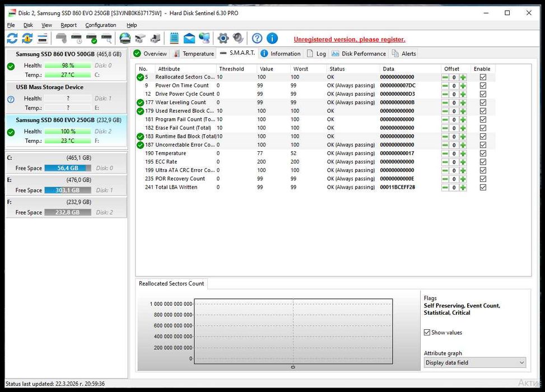Uncheck Enable for Reallocated Sectors Count
The image size is (545, 392).
(x=483, y=77)
